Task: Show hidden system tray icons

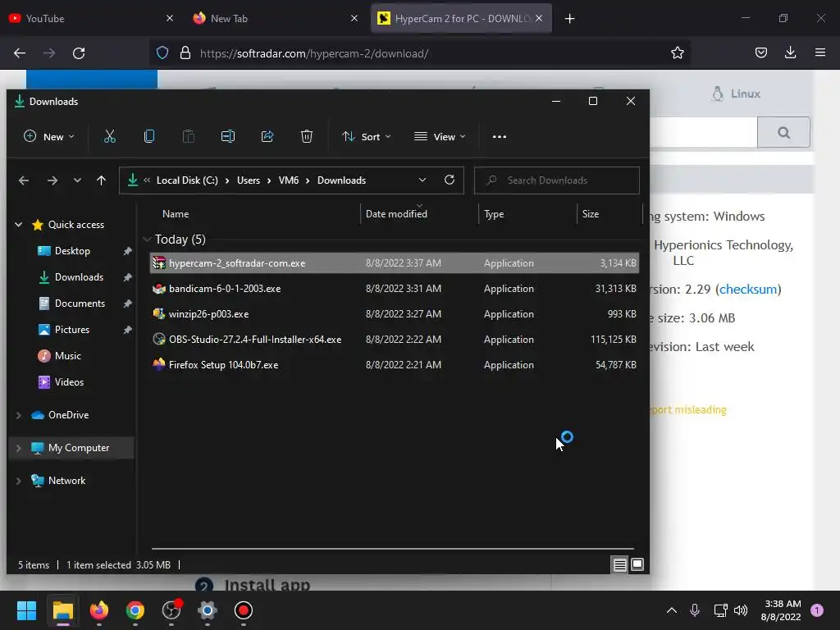Action: [671, 610]
